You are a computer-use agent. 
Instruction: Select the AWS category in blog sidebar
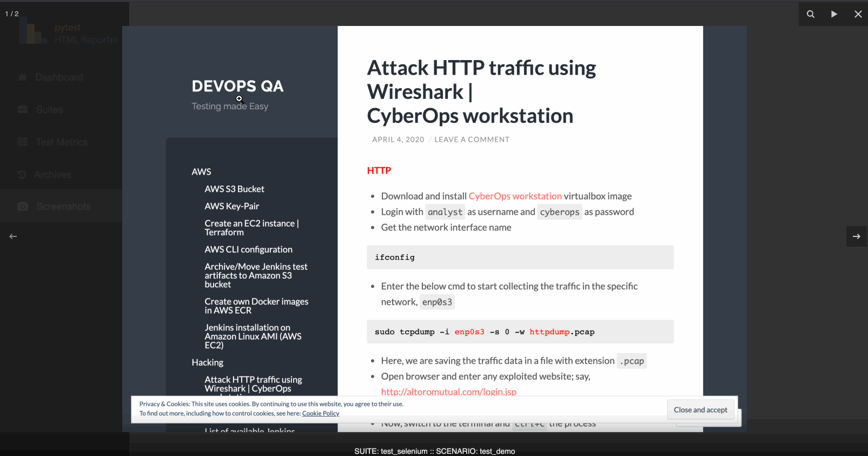(201, 171)
